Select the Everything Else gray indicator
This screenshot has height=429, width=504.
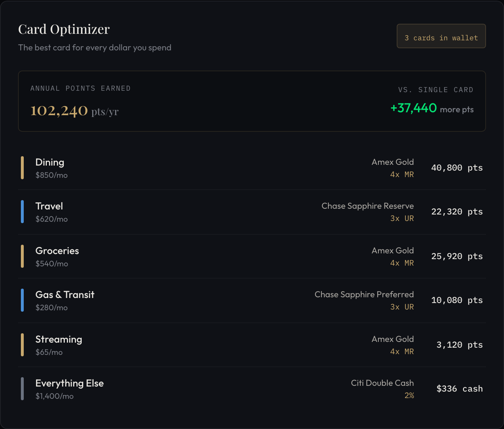[22, 388]
